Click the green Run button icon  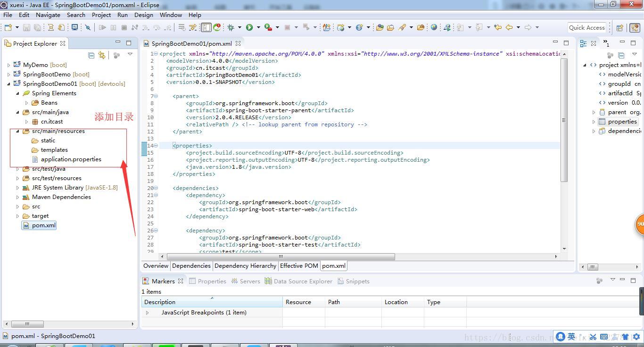249,27
